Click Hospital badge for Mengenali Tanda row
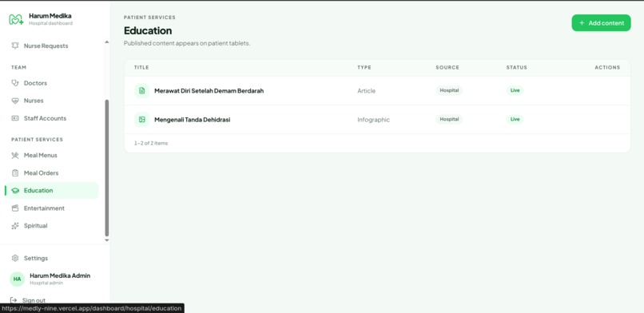The width and height of the screenshot is (644, 313). [449, 119]
